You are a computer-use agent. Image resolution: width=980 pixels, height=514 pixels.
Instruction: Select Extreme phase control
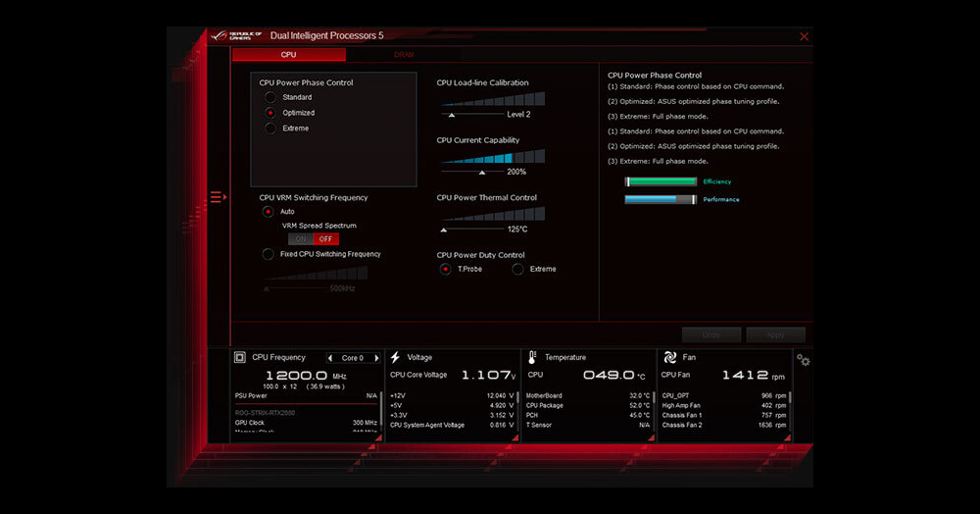(270, 128)
